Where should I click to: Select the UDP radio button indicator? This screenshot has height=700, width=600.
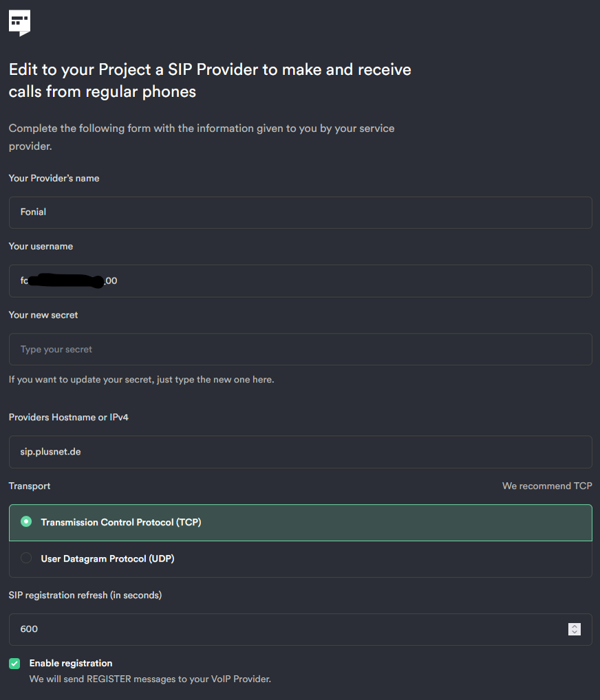[25, 558]
